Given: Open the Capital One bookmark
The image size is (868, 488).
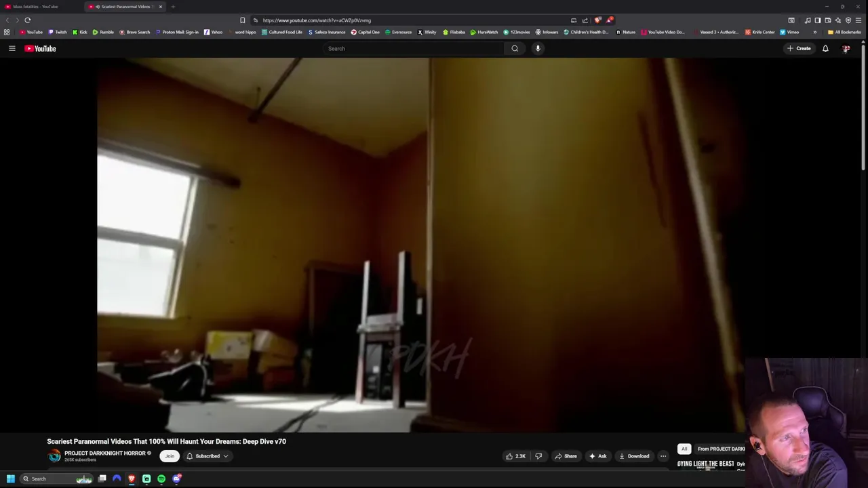Looking at the screenshot, I should click(366, 32).
